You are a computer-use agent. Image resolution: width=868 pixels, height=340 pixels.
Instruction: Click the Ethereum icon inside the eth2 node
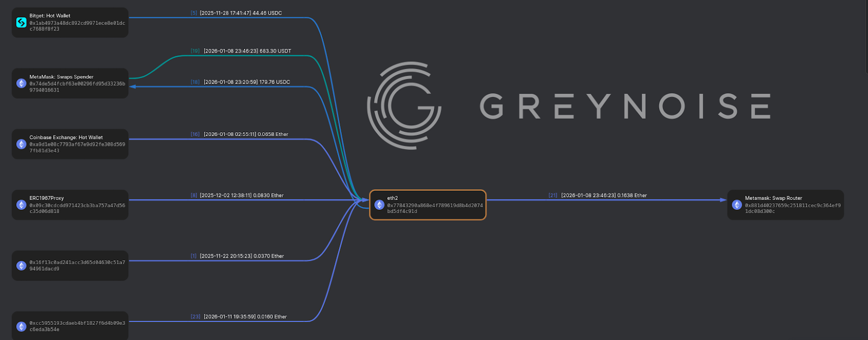coord(379,205)
